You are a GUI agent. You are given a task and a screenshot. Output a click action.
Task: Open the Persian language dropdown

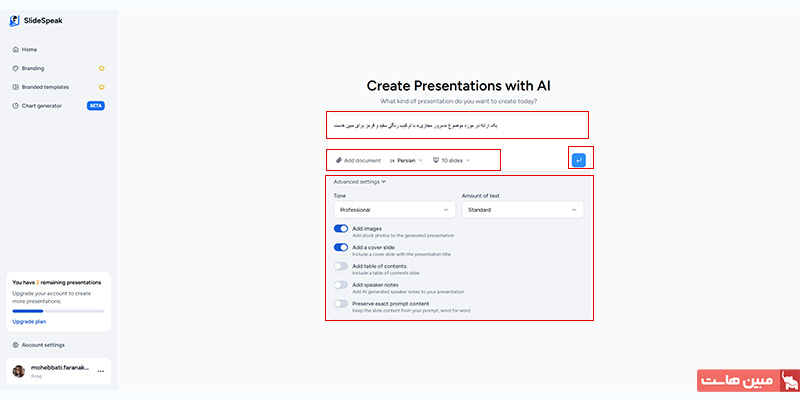pos(405,160)
